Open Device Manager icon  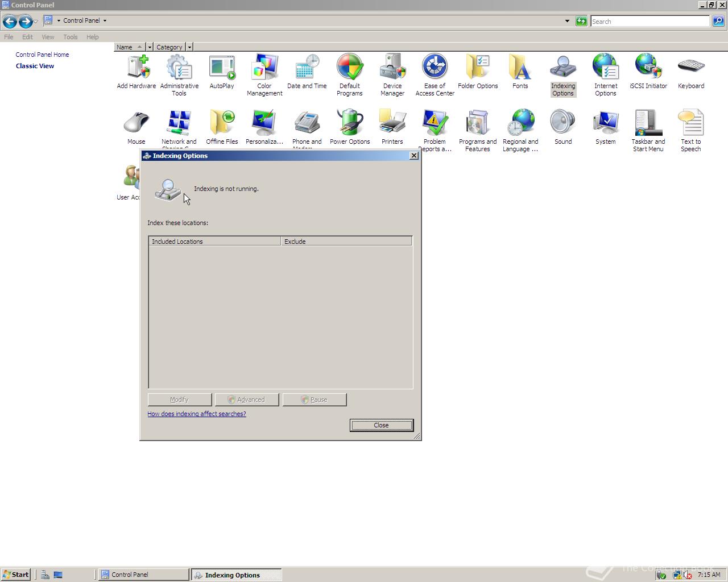pyautogui.click(x=392, y=74)
